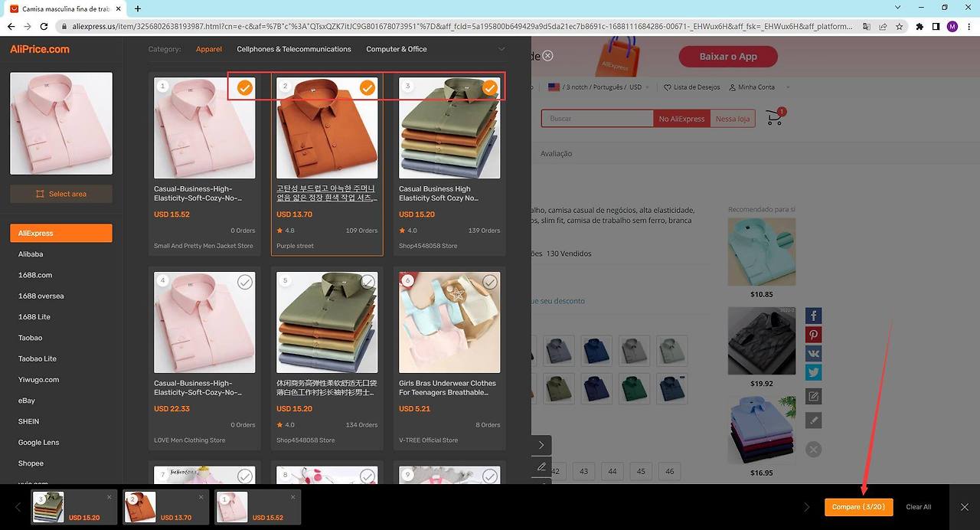Select Computer & Office category
Image resolution: width=980 pixels, height=530 pixels.
(397, 49)
